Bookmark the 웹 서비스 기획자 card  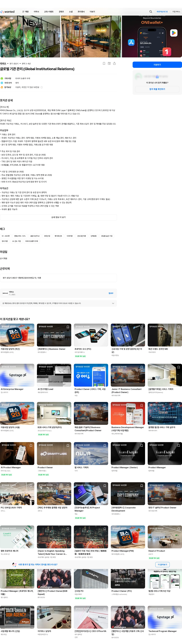pos(105,445)
